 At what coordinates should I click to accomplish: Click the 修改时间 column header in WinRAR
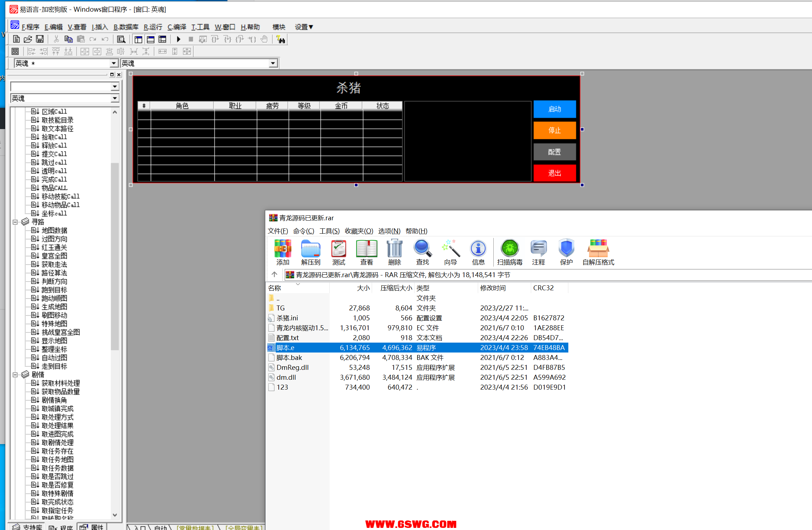pos(504,288)
